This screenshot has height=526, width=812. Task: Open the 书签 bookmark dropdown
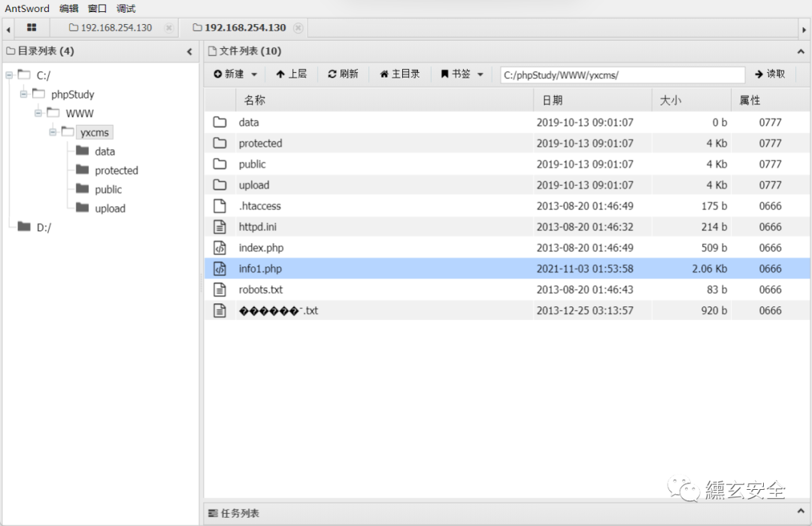(x=462, y=74)
